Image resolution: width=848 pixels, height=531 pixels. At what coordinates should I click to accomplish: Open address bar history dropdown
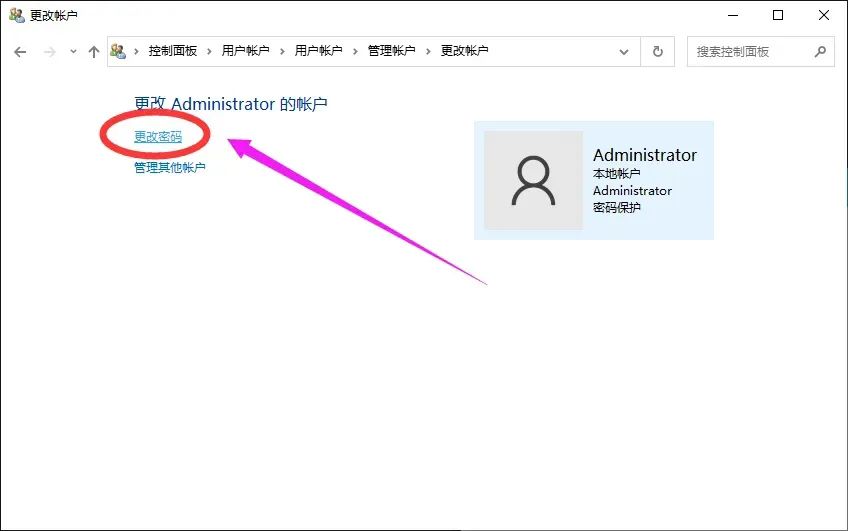pos(624,52)
